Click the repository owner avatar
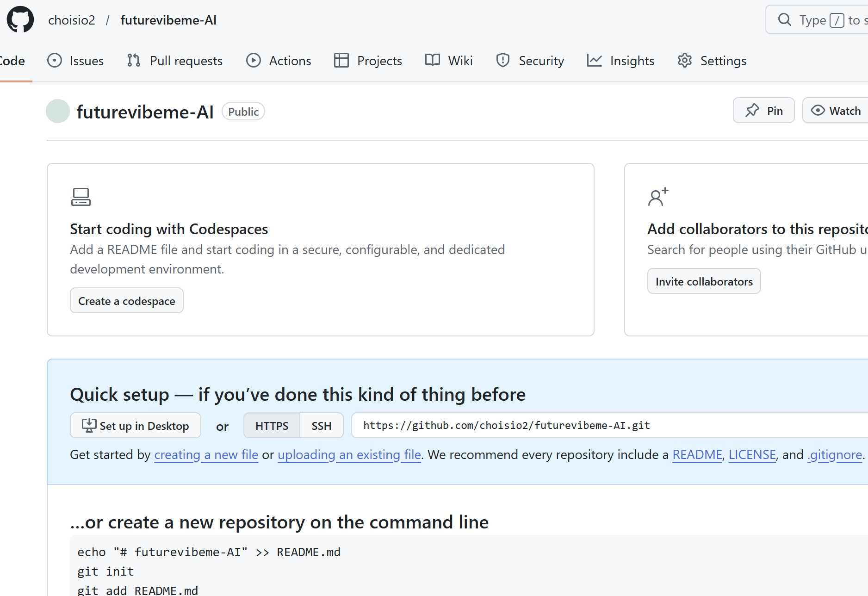Viewport: 868px width, 596px height. pos(58,111)
